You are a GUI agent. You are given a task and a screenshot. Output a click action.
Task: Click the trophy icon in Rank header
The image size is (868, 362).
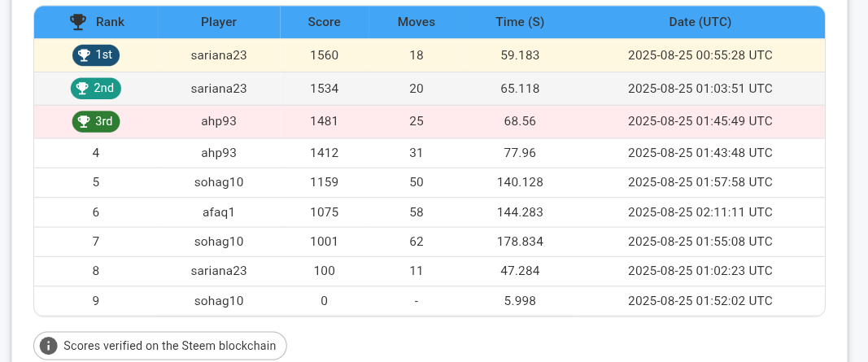click(x=78, y=22)
